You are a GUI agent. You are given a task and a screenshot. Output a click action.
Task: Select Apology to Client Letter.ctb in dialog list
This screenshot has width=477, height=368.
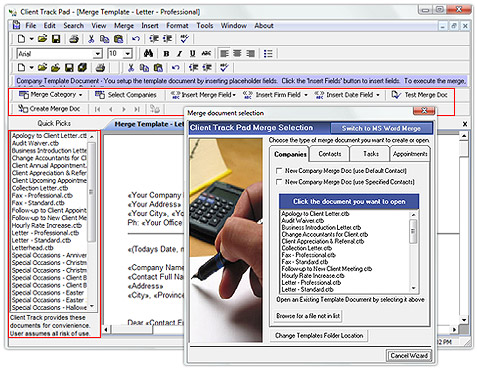point(315,213)
